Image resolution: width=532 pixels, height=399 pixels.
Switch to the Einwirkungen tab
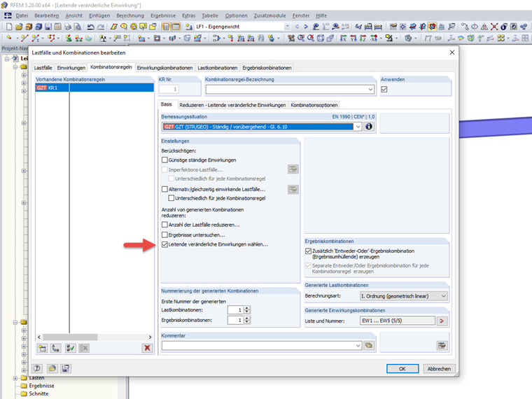[71, 68]
